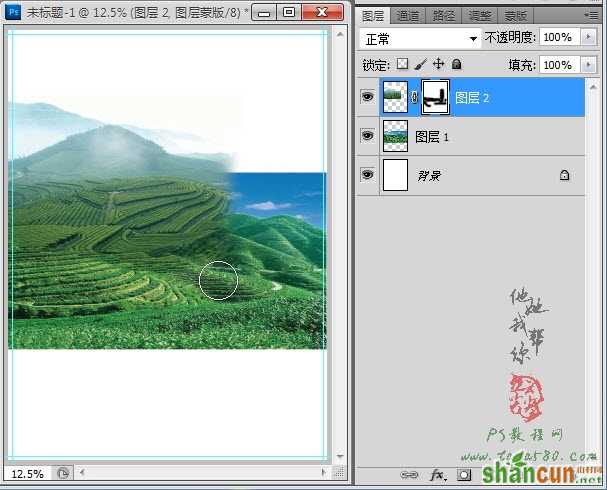Open the fx layer style menu
Viewport: 607px width, 490px height.
[x=438, y=475]
